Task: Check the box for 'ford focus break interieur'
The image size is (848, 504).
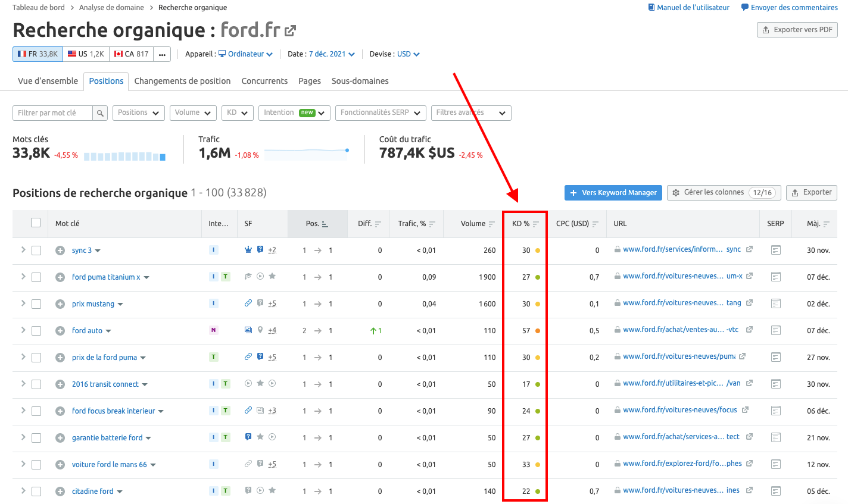Action: [36, 411]
